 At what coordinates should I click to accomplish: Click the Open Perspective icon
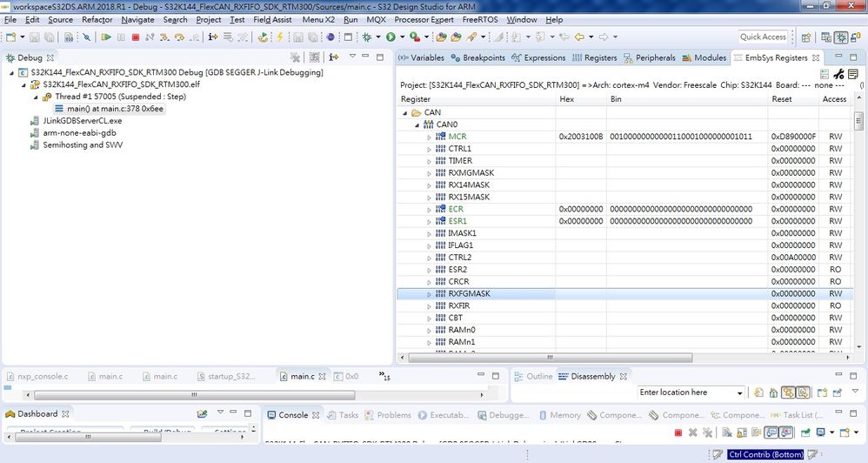(x=806, y=37)
